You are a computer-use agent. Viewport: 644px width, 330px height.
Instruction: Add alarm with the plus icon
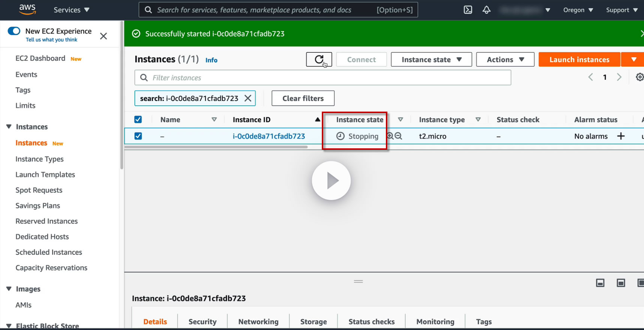coord(621,136)
